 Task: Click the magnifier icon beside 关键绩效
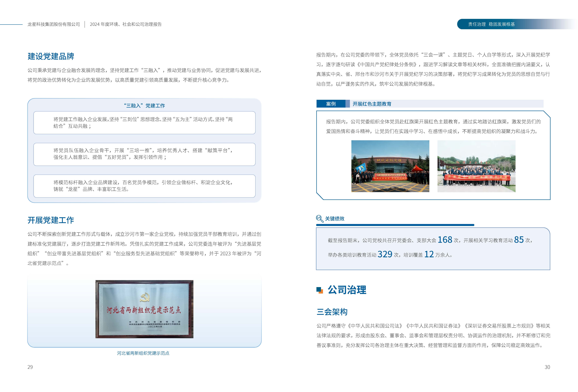tap(320, 219)
